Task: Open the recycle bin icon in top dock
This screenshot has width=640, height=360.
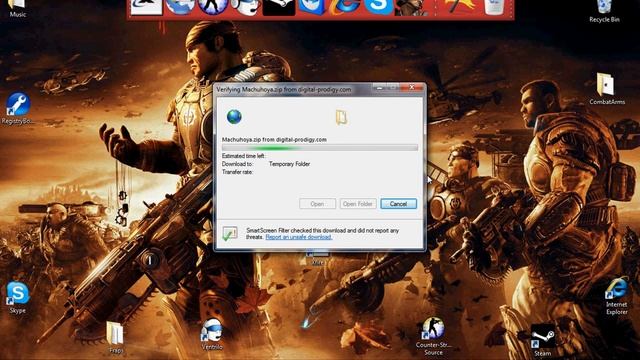Action: pos(495,7)
